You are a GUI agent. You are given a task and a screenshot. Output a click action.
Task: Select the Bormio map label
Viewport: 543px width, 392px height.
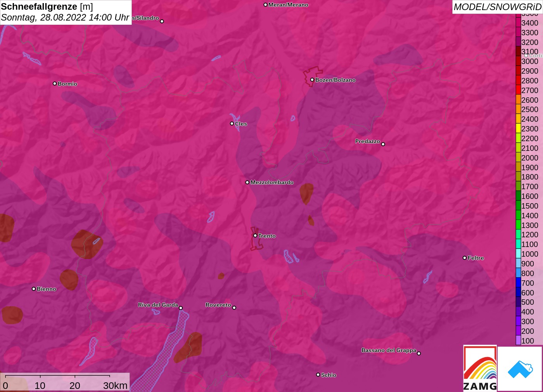67,84
